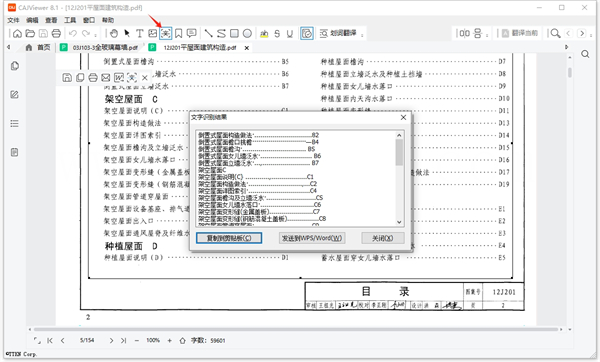Image resolution: width=600 pixels, height=362 pixels.
Task: Open the 文件 menu
Action: (13, 20)
